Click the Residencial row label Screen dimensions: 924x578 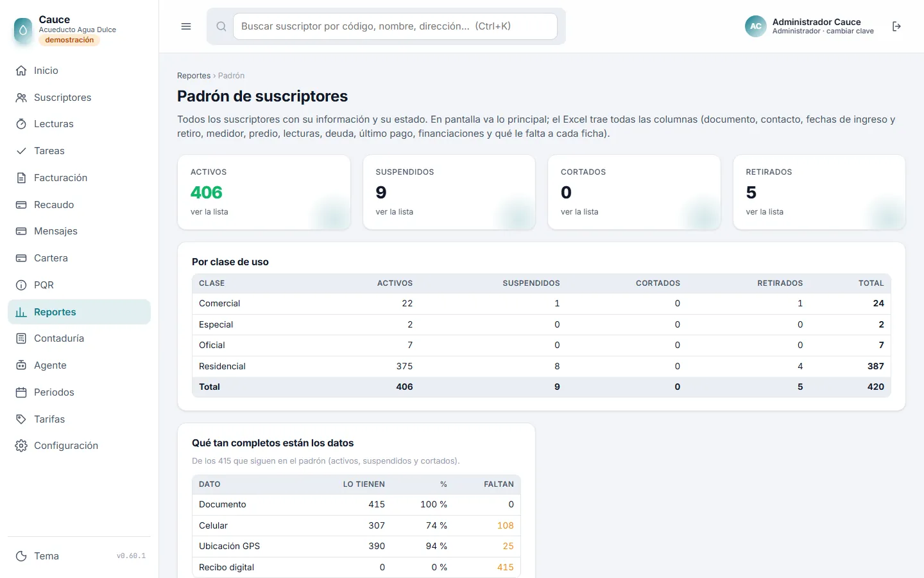(x=222, y=366)
